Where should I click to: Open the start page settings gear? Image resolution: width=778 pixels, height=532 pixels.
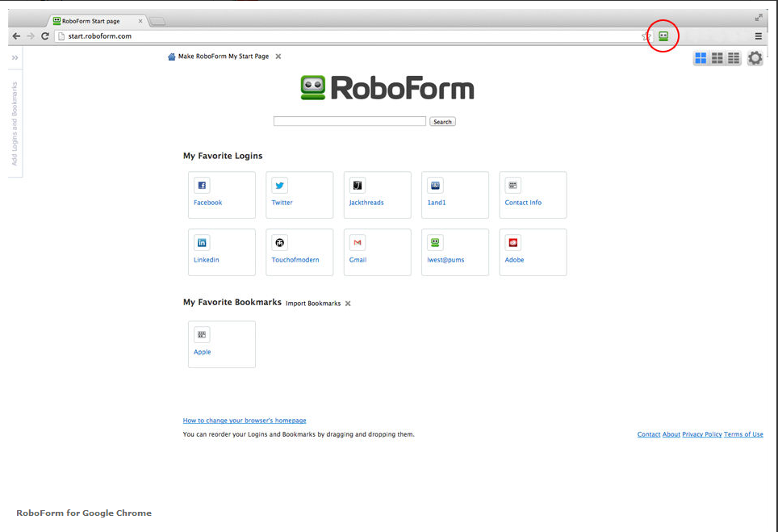pos(755,58)
